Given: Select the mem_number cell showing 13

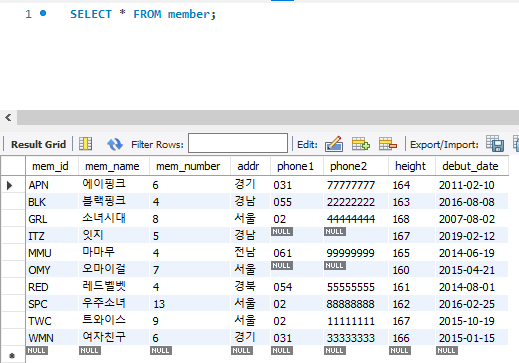Looking at the screenshot, I should 190,304.
